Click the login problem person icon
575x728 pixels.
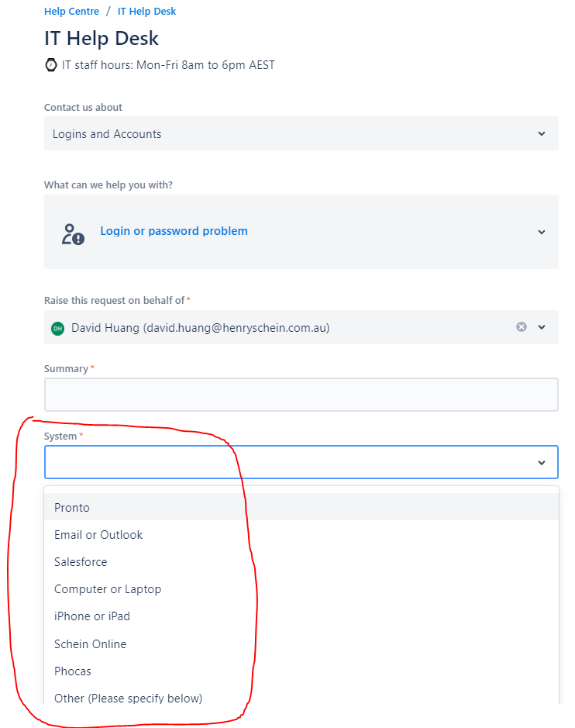(x=71, y=231)
